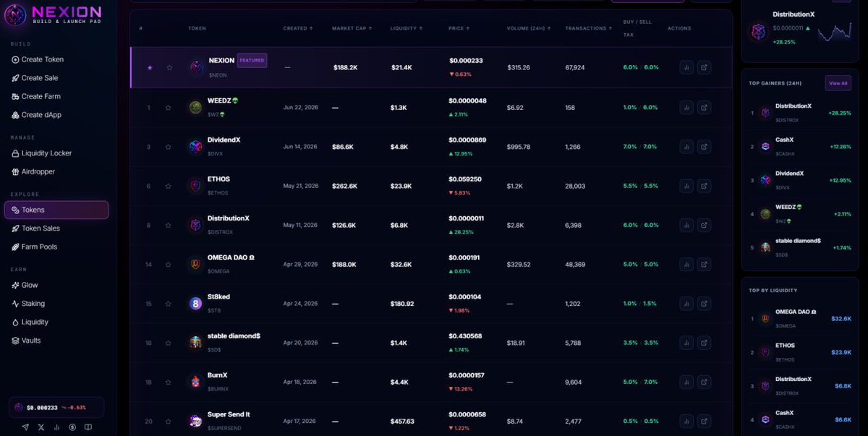The image size is (868, 436).
Task: Open the chart icon in the BurnX row
Action: [686, 382]
